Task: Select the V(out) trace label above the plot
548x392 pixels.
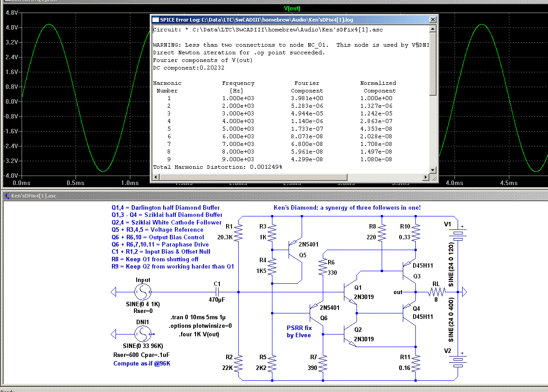Action: click(x=292, y=8)
